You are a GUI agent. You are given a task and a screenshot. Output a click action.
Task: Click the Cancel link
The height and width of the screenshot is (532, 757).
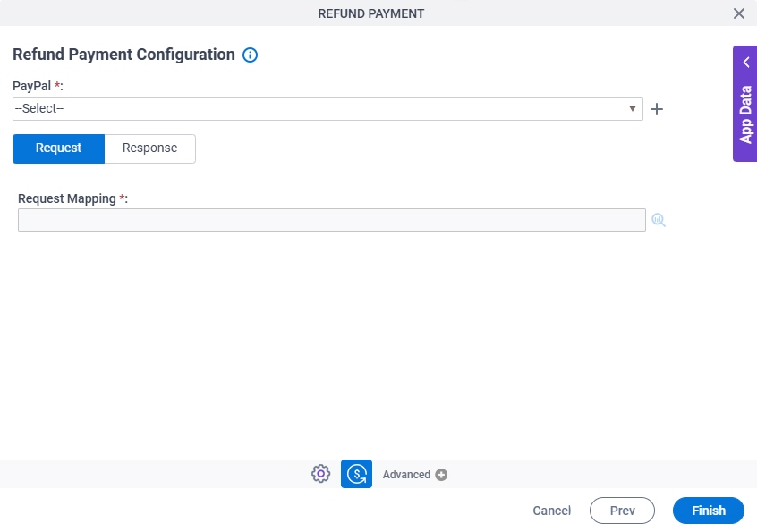pyautogui.click(x=552, y=511)
